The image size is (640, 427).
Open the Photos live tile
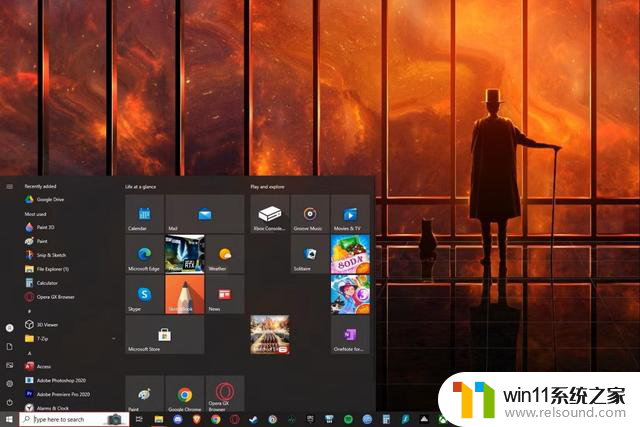(x=184, y=254)
